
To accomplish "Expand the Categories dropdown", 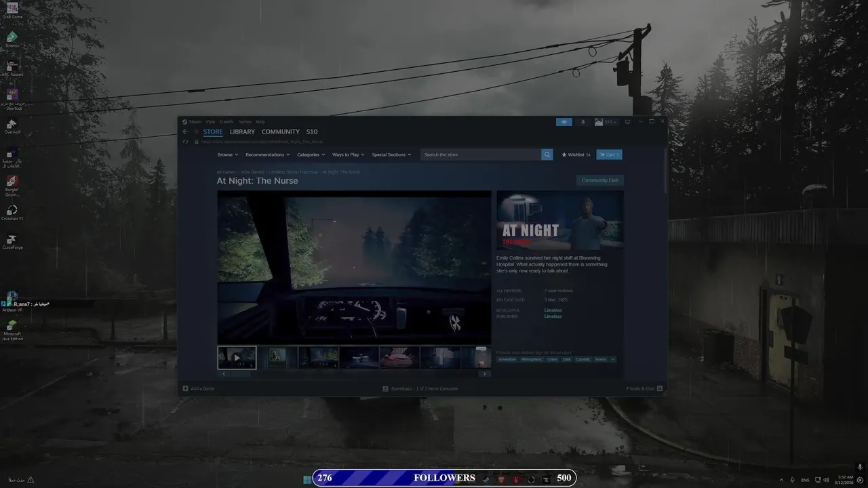I will pos(311,155).
